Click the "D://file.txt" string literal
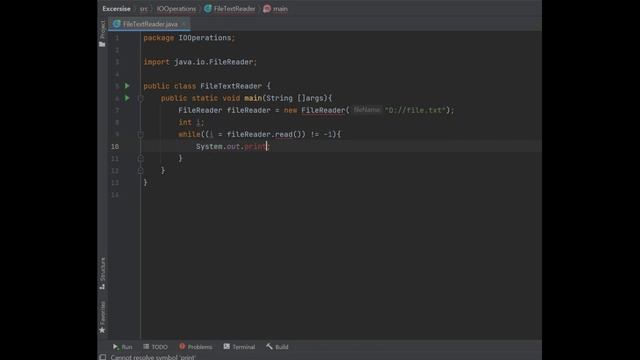 pyautogui.click(x=415, y=110)
